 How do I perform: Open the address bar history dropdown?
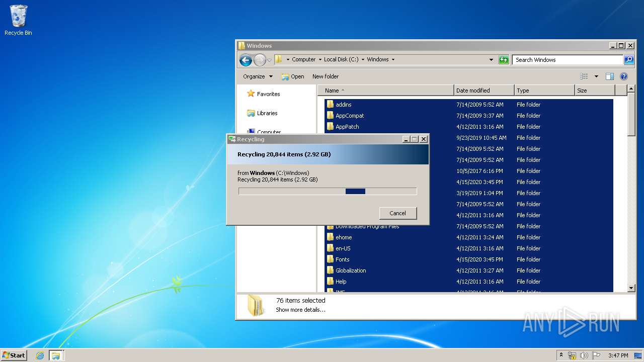(x=491, y=59)
